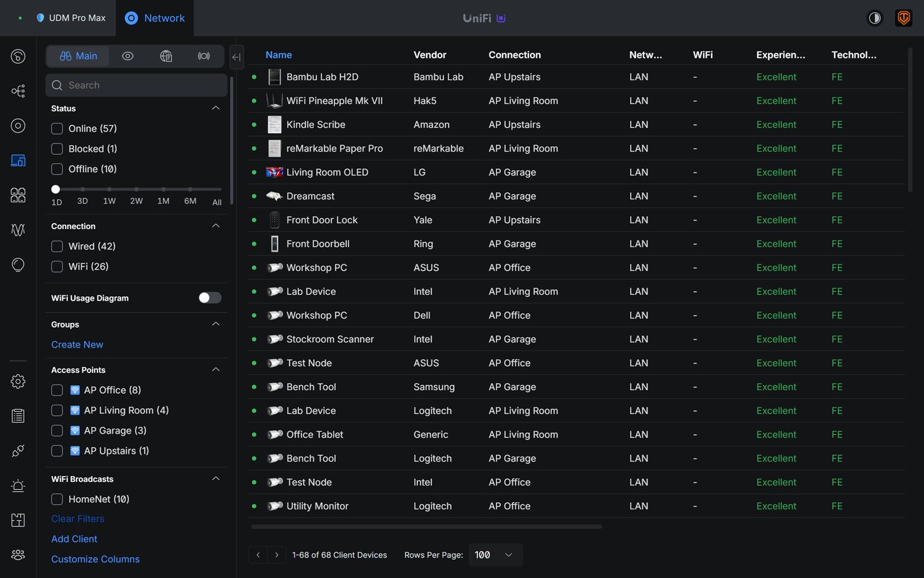Image resolution: width=924 pixels, height=578 pixels.
Task: Click the Front Door Lock device icon
Action: coord(274,220)
